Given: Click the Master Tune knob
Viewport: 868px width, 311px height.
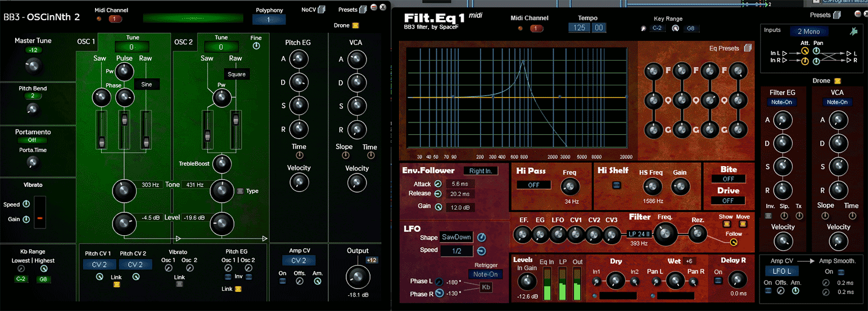Looking at the screenshot, I should click(x=33, y=66).
